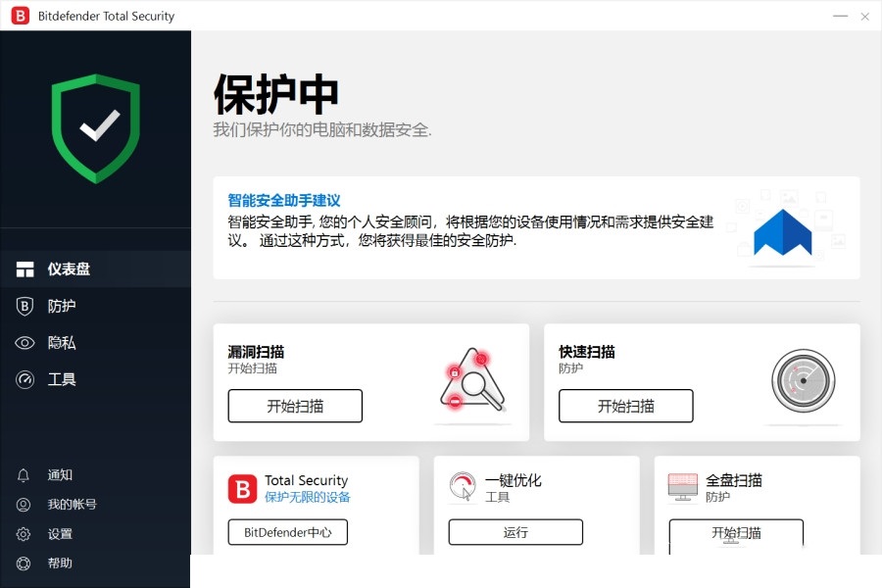Screen dimensions: 882x588
Task: Go to the 工具 tools section
Action: pyautogui.click(x=61, y=379)
